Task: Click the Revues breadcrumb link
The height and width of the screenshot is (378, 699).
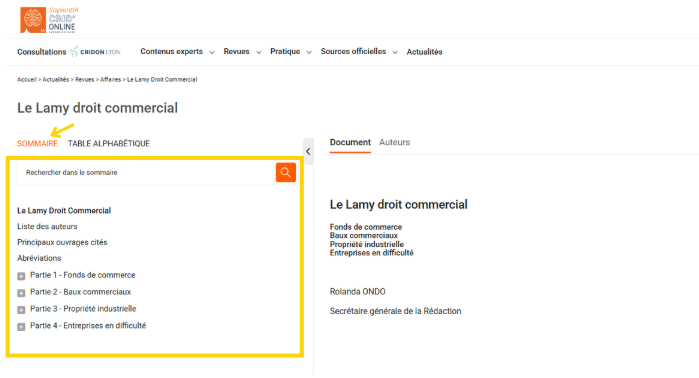Action: (85, 79)
